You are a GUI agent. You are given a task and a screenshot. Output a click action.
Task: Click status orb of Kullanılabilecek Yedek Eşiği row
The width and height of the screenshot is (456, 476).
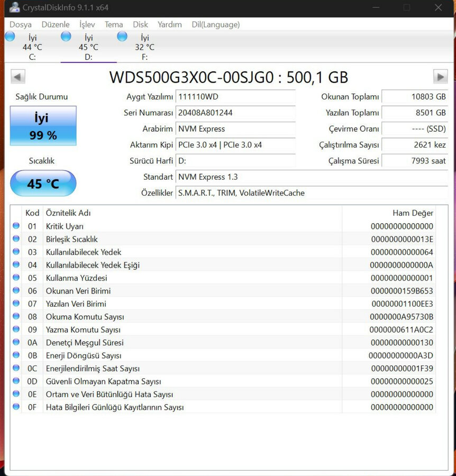pos(16,264)
